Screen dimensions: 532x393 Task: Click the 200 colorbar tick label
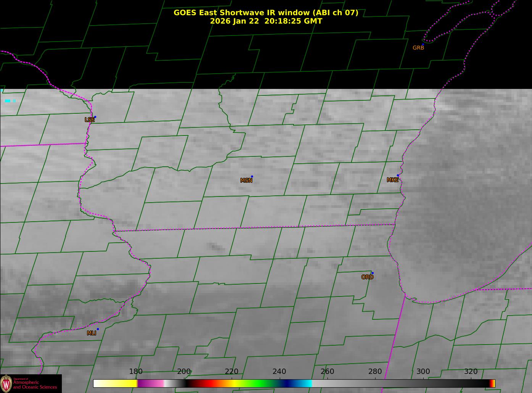184,372
